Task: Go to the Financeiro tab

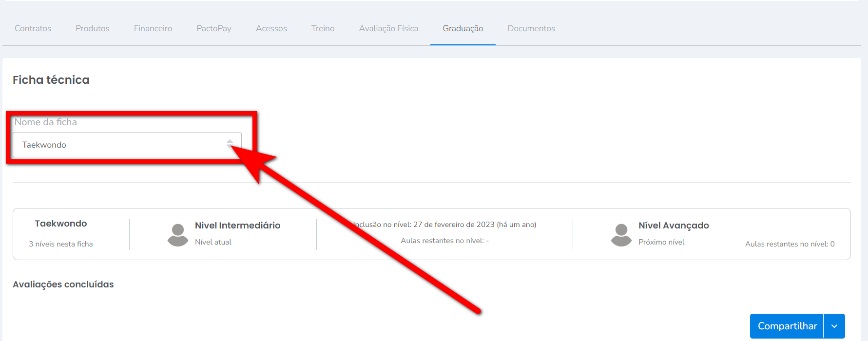Action: (153, 28)
